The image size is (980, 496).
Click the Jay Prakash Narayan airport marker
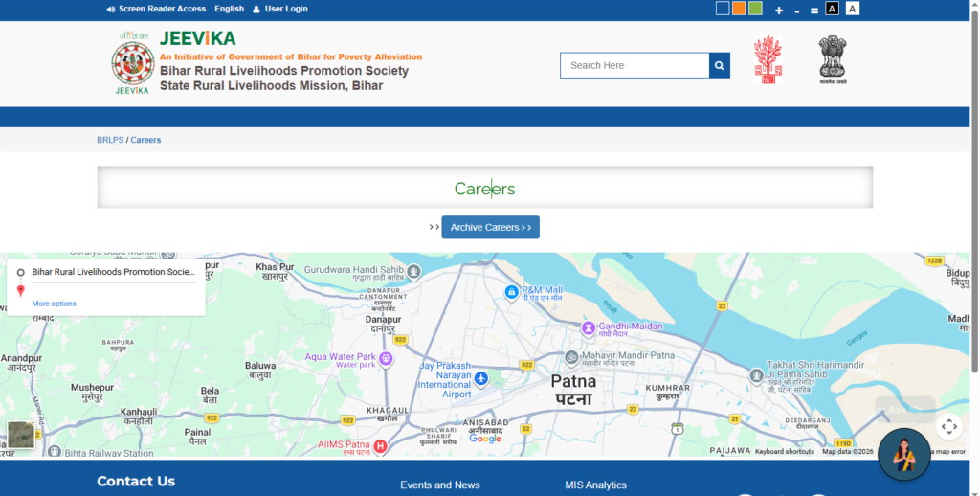(480, 378)
